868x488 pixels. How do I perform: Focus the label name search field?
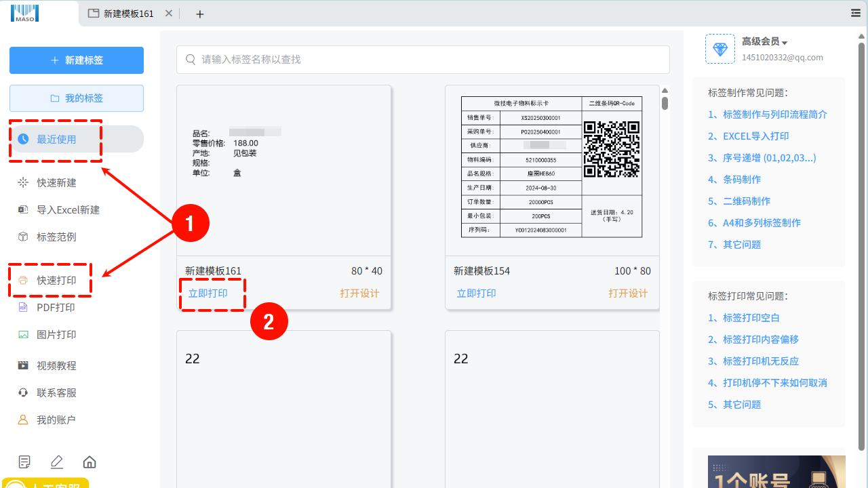pyautogui.click(x=423, y=60)
